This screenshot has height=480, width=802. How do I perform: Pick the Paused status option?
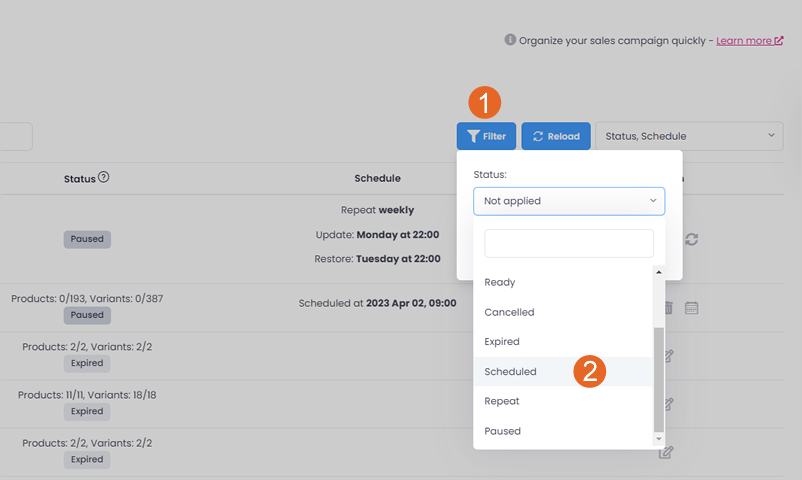pos(563,431)
